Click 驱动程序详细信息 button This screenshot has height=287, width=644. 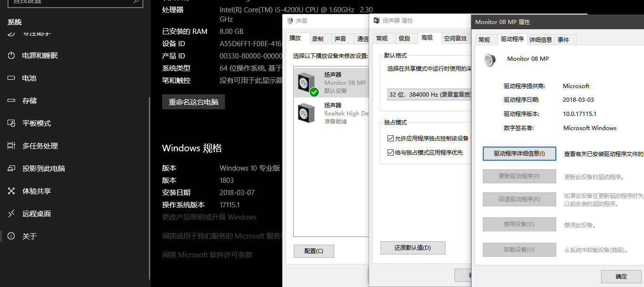coord(519,154)
